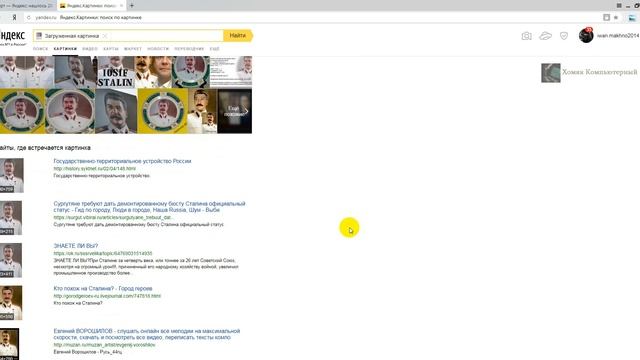Click the address bar showing yandex.ru
This screenshot has width=640, height=360.
pyautogui.click(x=314, y=18)
